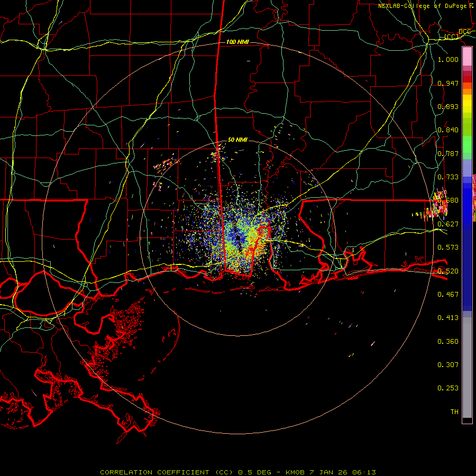Click the 0.520 legend value
Viewport: 476px width, 476px height.
pos(448,271)
